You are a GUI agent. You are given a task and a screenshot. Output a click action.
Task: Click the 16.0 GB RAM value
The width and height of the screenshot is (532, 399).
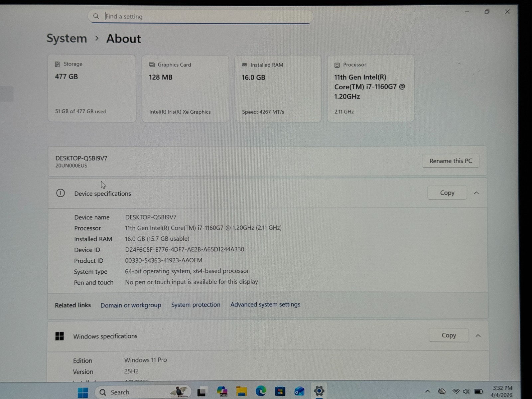point(253,77)
